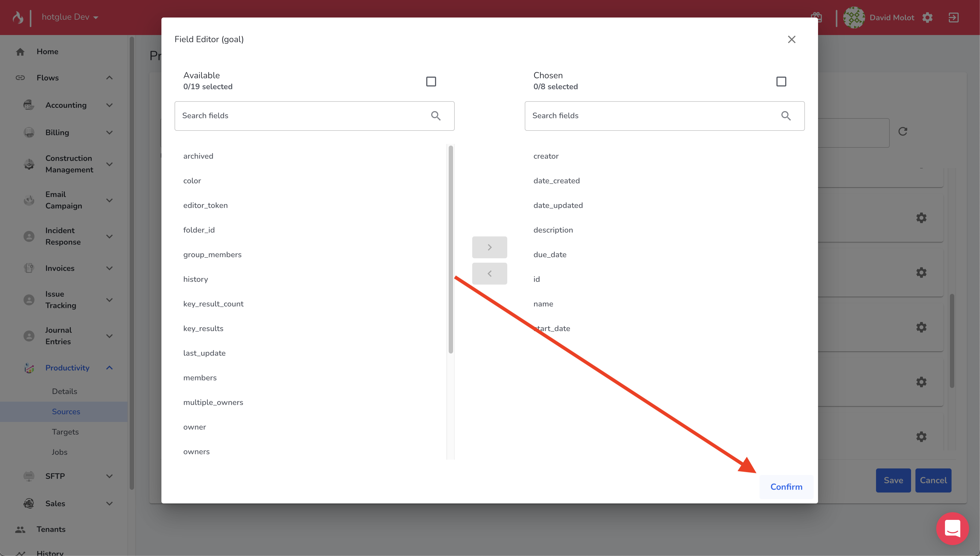Select the archived field in Available list
This screenshot has height=556, width=980.
coord(198,156)
